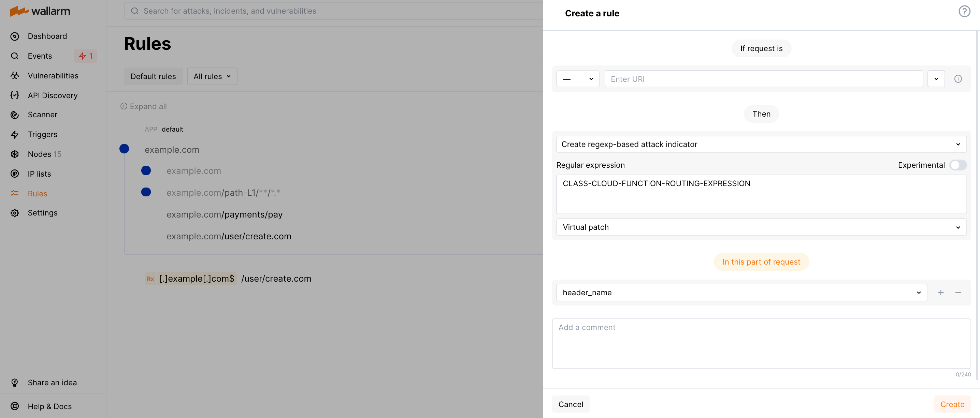Open Events section
Image resolution: width=980 pixels, height=418 pixels.
coord(40,56)
